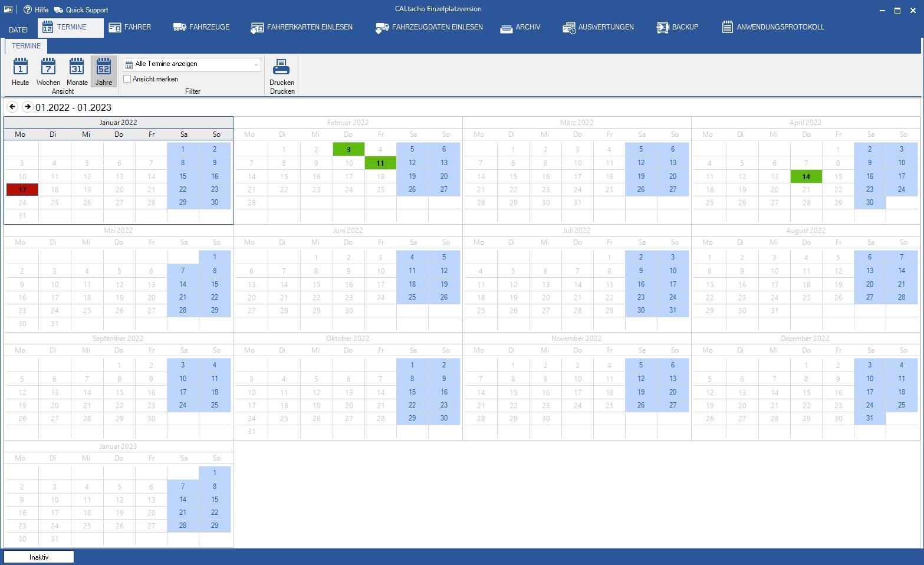This screenshot has width=924, height=565.
Task: Advance to next period with right arrow
Action: [27, 107]
